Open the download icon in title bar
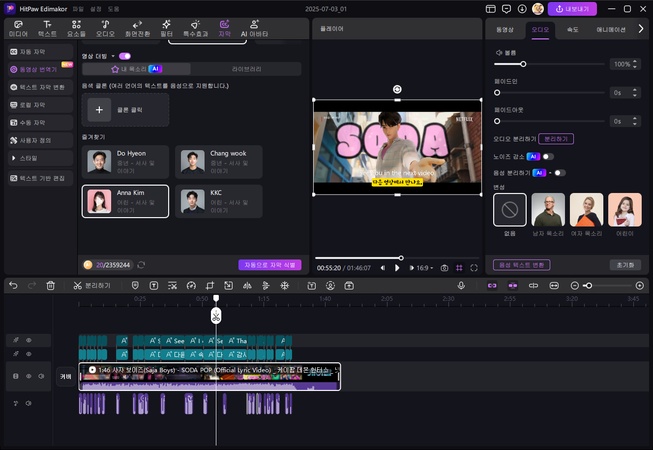Image resolution: width=653 pixels, height=450 pixels. tap(522, 9)
